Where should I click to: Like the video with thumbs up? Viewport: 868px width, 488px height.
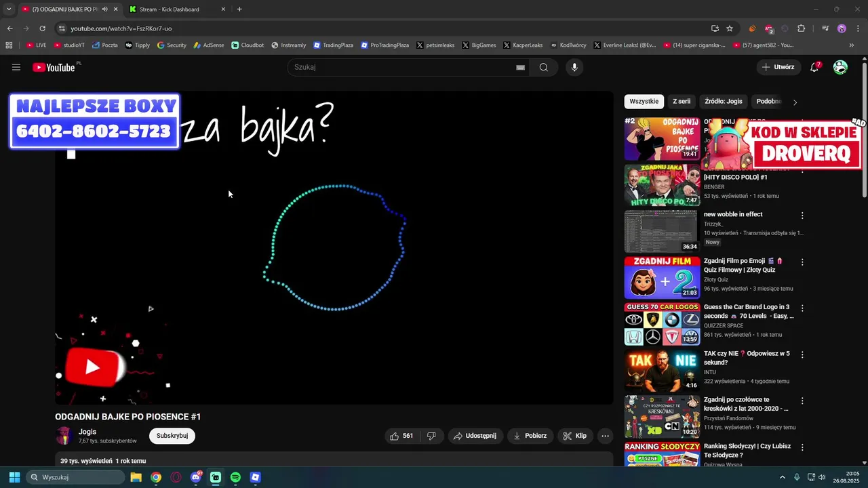pyautogui.click(x=401, y=436)
